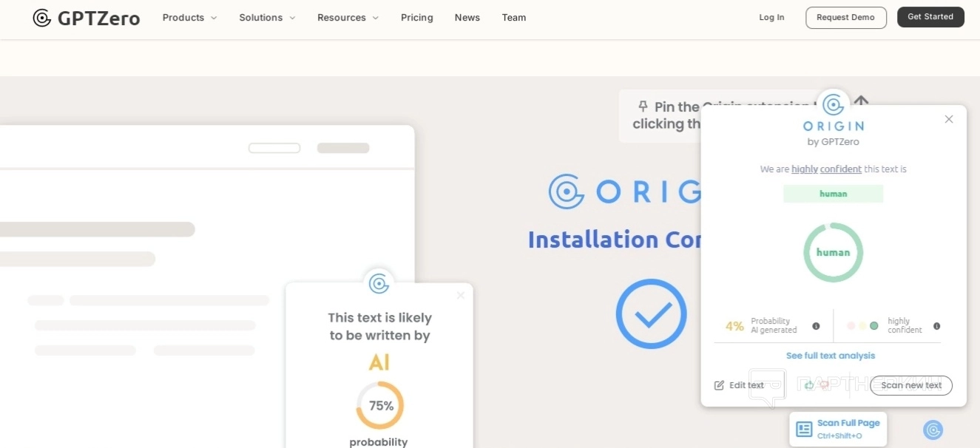Image resolution: width=980 pixels, height=448 pixels.
Task: Click the green confidence indicator dot
Action: [x=874, y=326]
